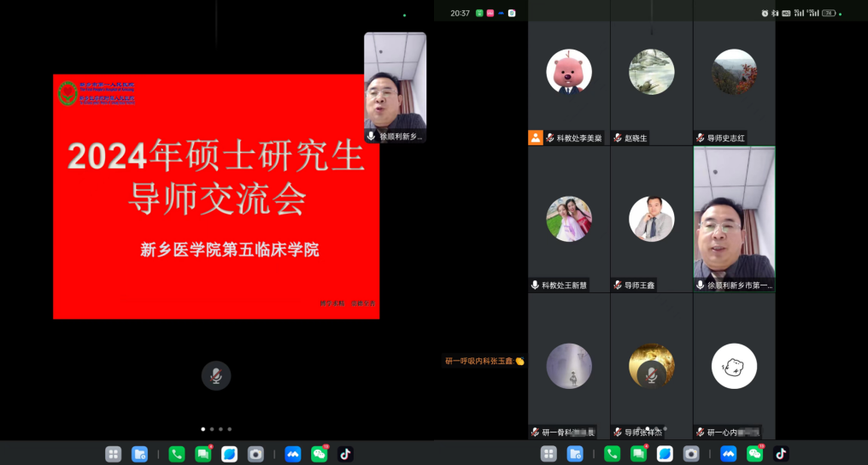
Task: Tap the floating speaker video in the left screen
Action: point(396,87)
